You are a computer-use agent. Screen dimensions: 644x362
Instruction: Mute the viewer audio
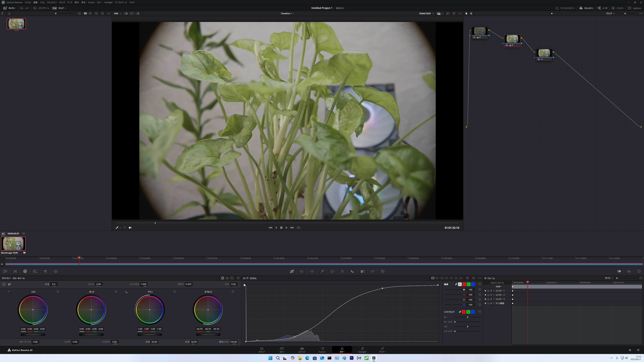130,228
